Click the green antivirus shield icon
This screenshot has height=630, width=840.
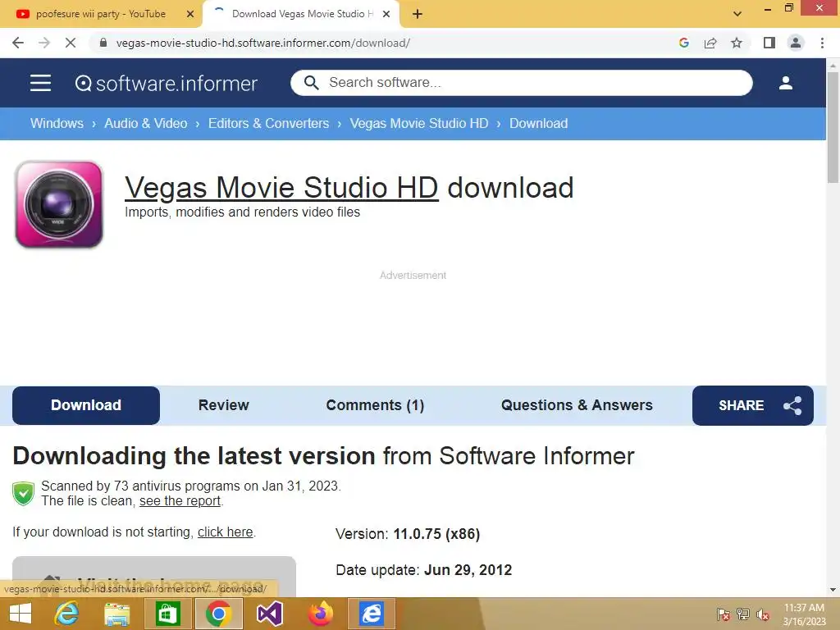click(24, 493)
